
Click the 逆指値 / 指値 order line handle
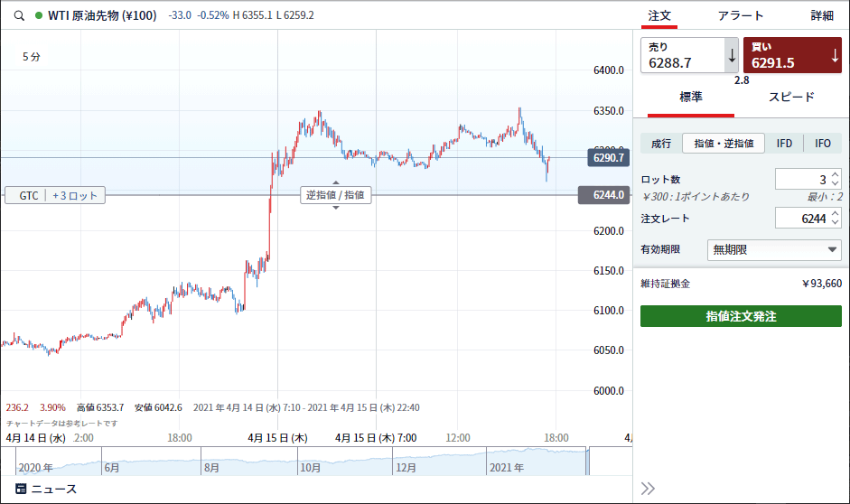coord(335,195)
